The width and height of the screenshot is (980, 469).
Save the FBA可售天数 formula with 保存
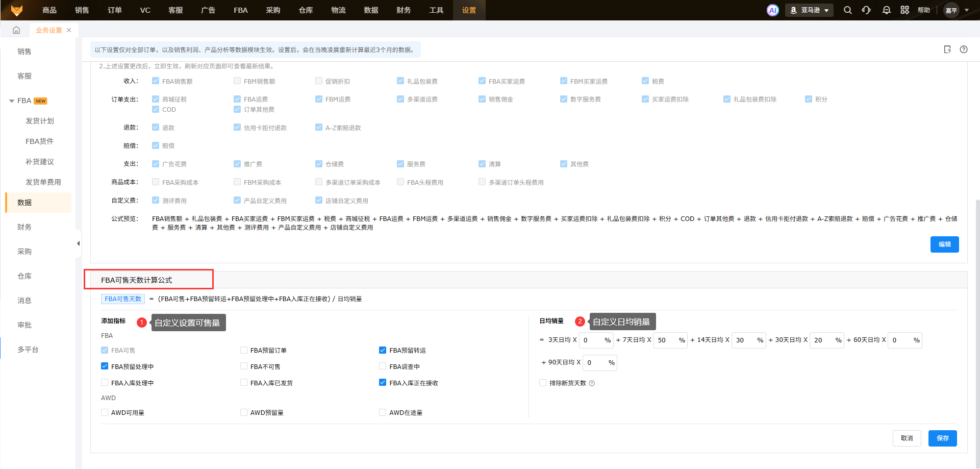click(943, 438)
